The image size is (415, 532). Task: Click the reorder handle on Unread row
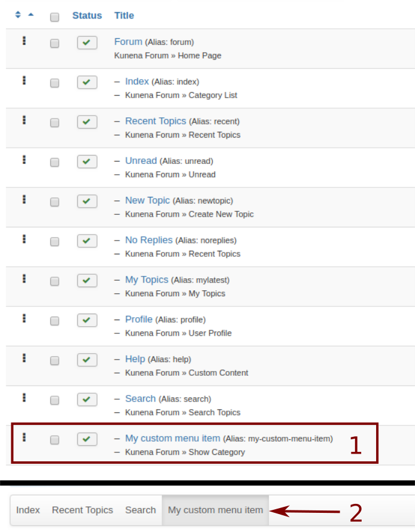24,160
